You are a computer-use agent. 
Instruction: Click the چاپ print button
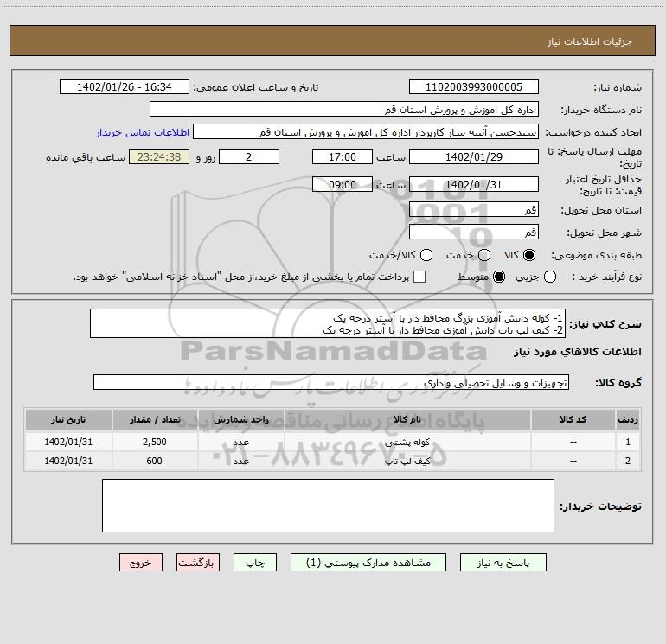(x=255, y=563)
